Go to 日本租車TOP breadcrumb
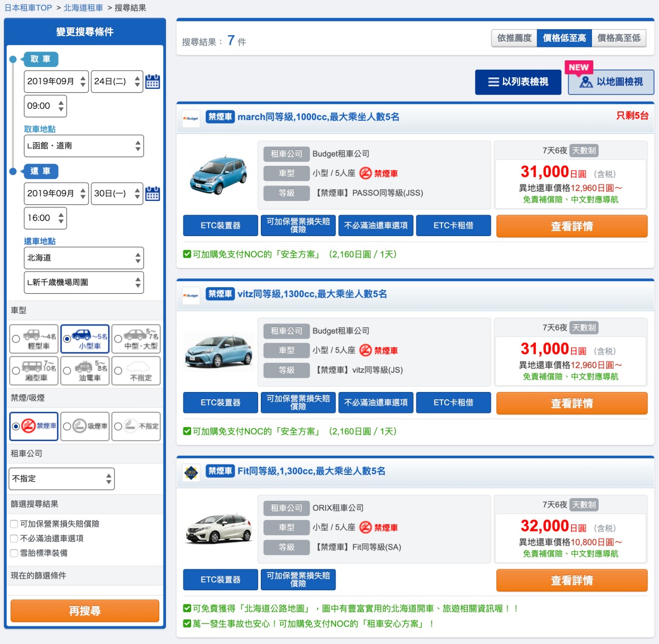This screenshot has height=644, width=659. [28, 8]
